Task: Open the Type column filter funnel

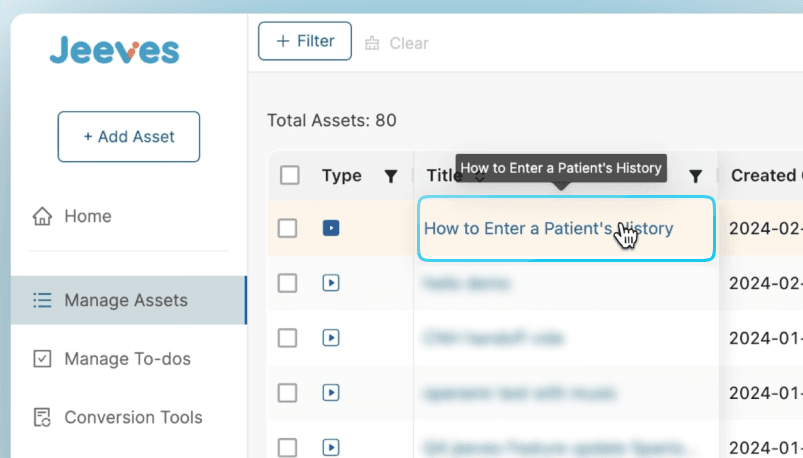Action: point(391,176)
